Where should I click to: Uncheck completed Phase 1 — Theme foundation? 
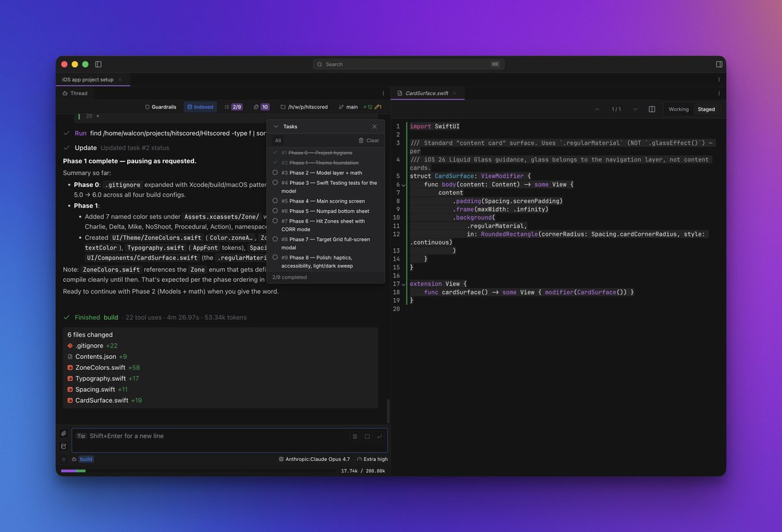[276, 162]
